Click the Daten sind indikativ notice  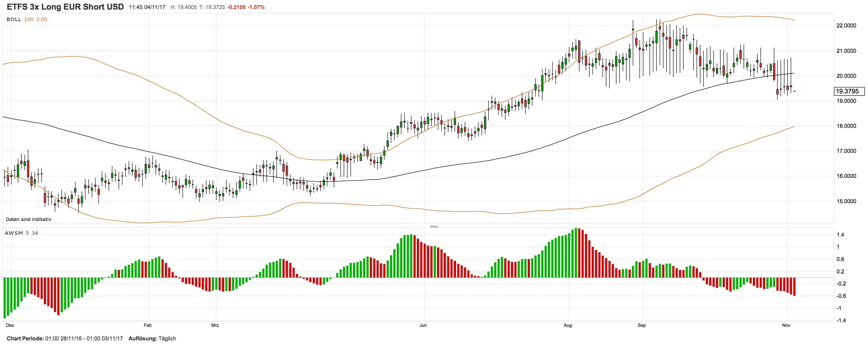(29, 219)
